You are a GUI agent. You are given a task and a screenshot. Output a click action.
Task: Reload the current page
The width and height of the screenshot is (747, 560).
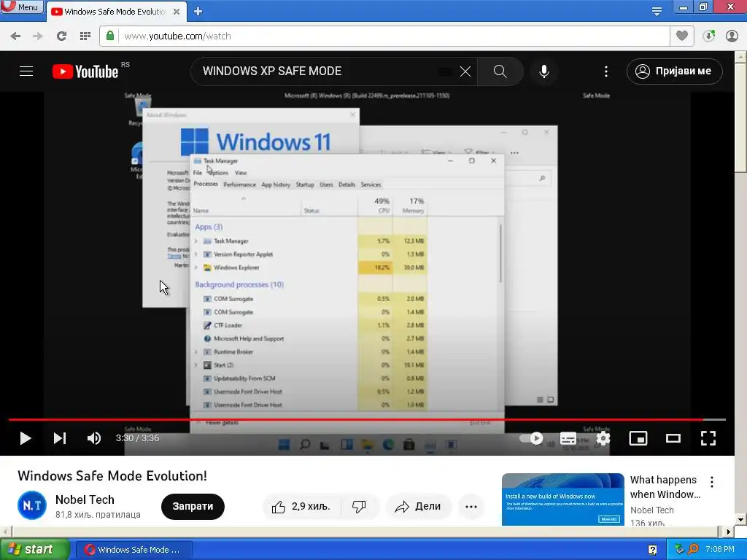[61, 36]
